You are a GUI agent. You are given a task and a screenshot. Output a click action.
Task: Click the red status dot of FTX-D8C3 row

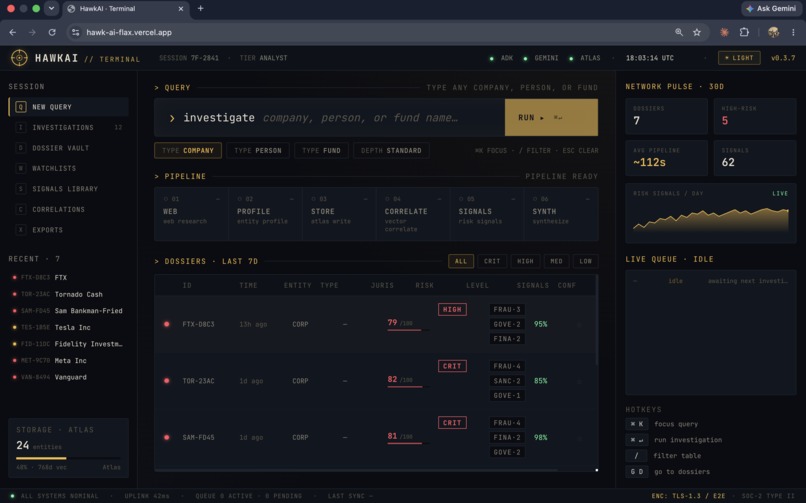coord(167,324)
